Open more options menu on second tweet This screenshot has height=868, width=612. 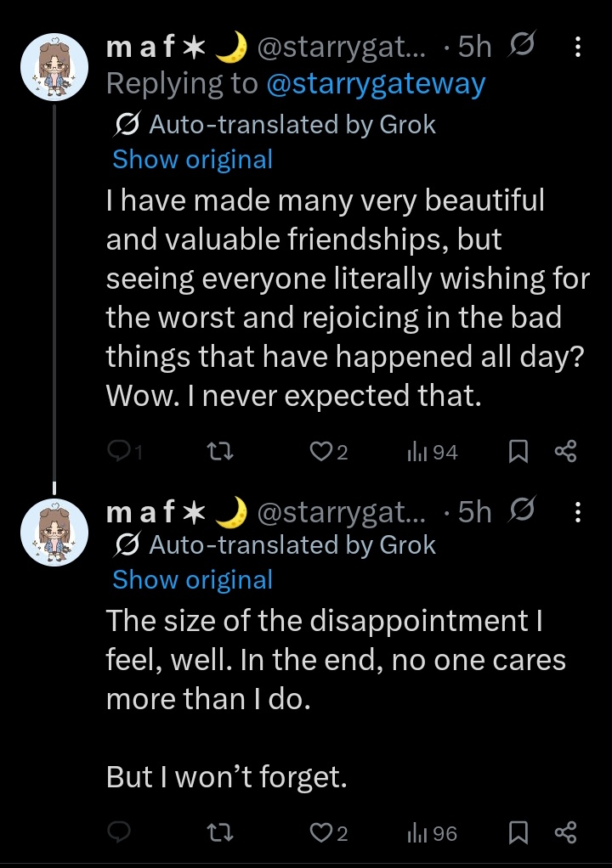pyautogui.click(x=578, y=512)
